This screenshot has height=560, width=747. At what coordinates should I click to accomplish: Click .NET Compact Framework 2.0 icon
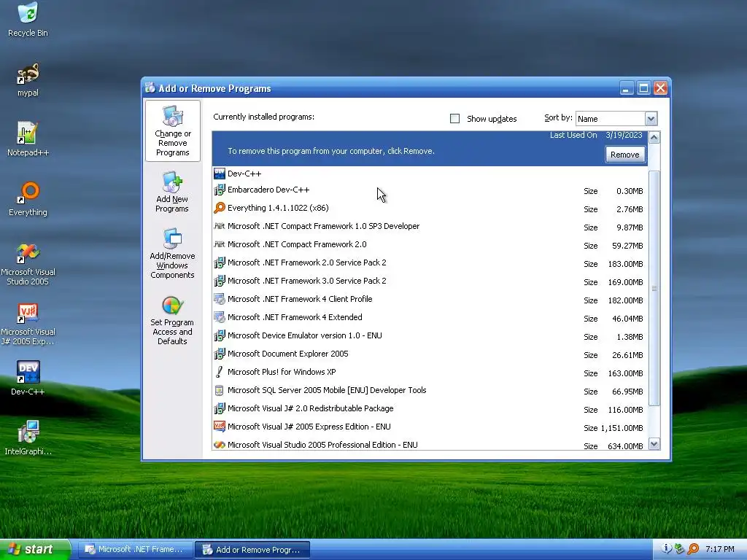219,244
